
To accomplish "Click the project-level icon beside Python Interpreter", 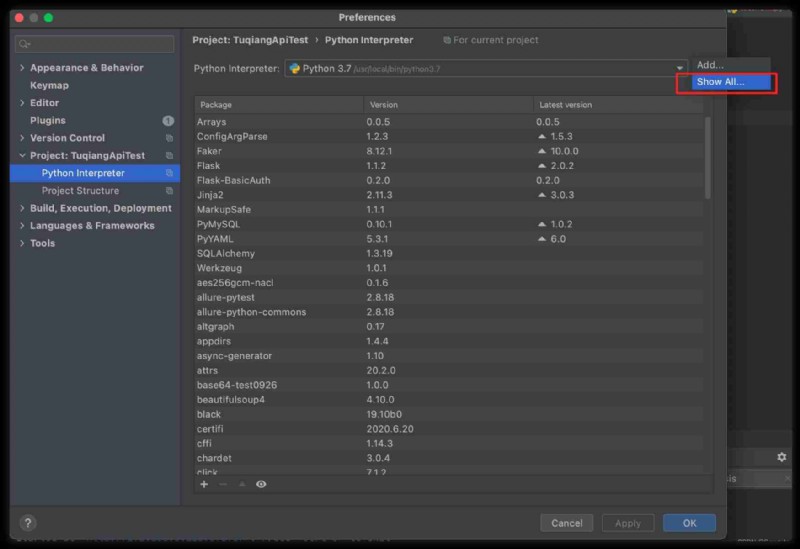I will coord(169,173).
